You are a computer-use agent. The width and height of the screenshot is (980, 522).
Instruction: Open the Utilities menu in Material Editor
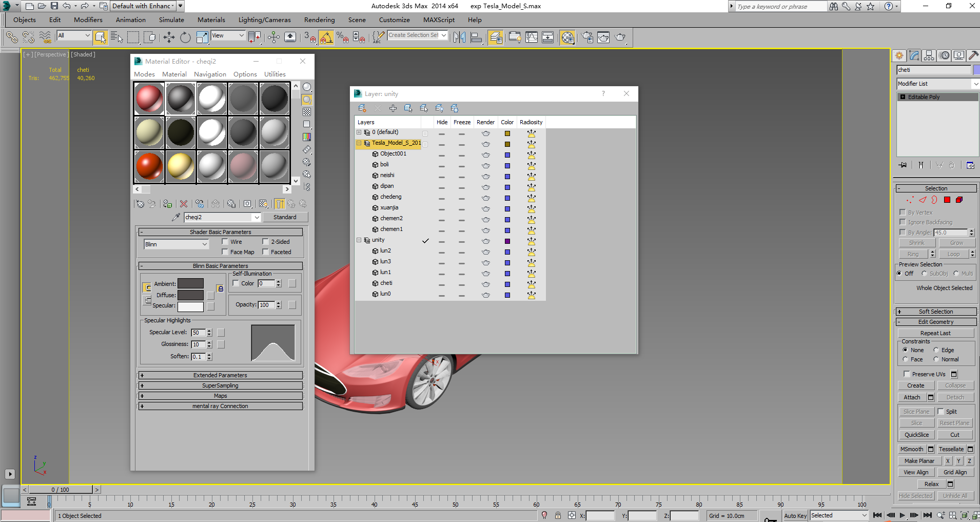pyautogui.click(x=275, y=74)
